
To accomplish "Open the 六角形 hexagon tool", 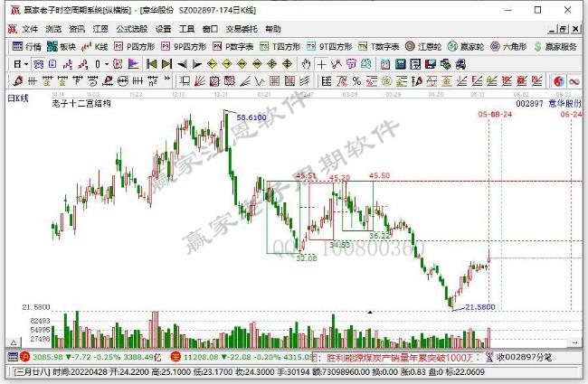I will (x=508, y=46).
